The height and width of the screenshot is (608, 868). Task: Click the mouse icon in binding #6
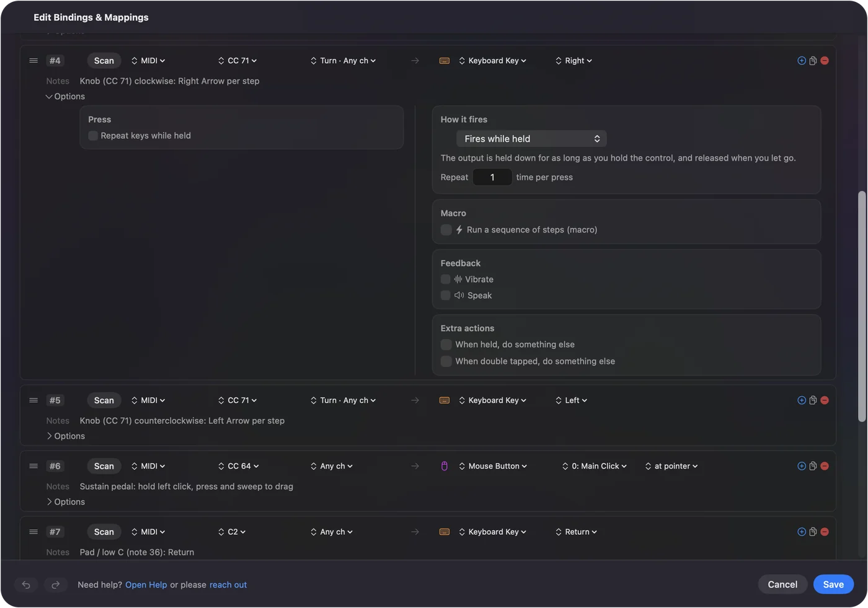[x=445, y=466]
